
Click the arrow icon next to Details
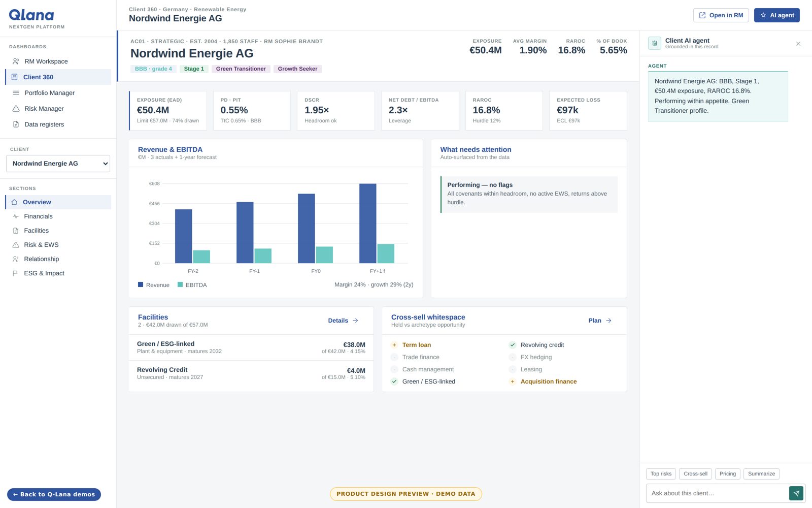(x=356, y=321)
